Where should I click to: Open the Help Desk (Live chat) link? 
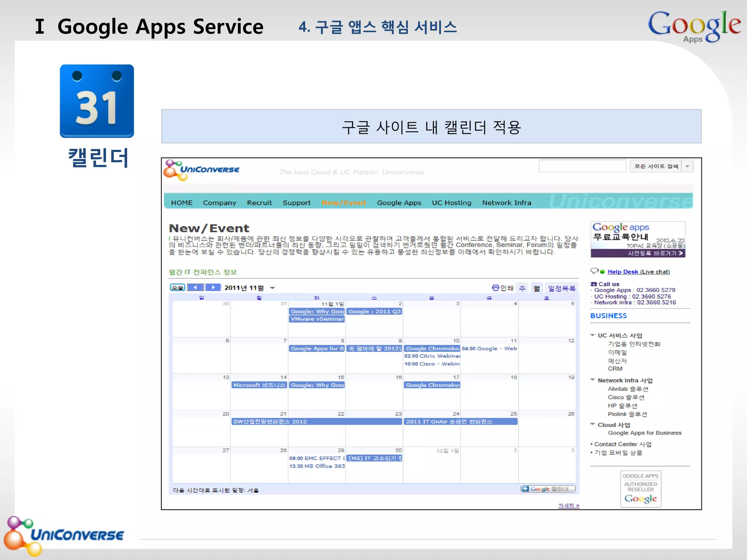(639, 272)
